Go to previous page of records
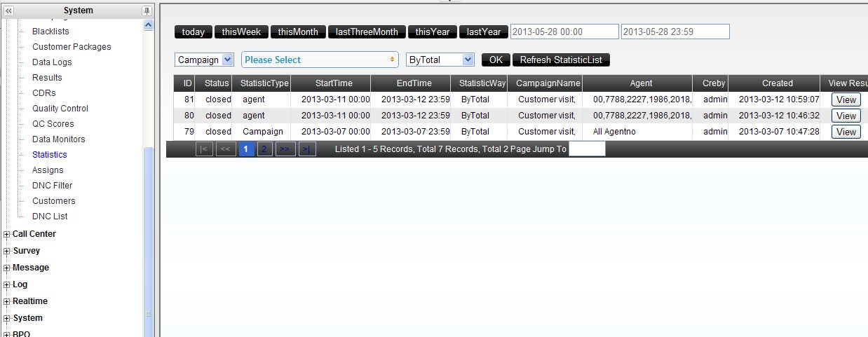The height and width of the screenshot is (337, 868). [x=226, y=149]
